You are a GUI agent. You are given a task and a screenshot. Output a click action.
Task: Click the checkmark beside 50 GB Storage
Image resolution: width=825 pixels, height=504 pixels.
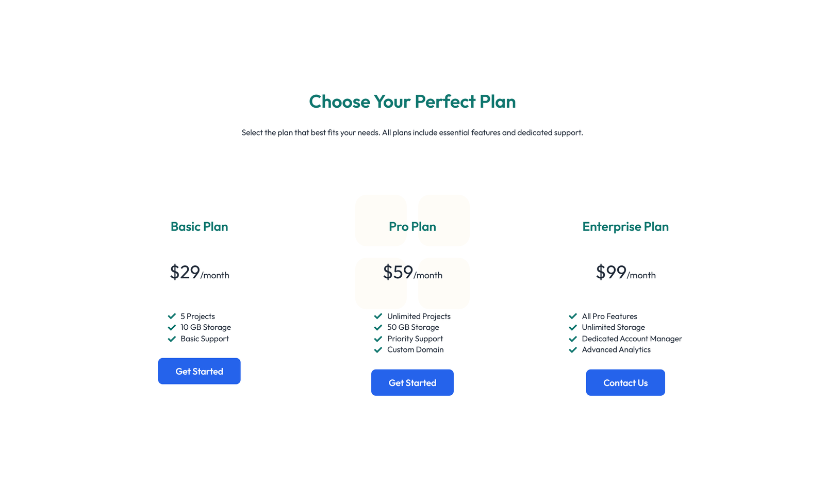point(378,327)
